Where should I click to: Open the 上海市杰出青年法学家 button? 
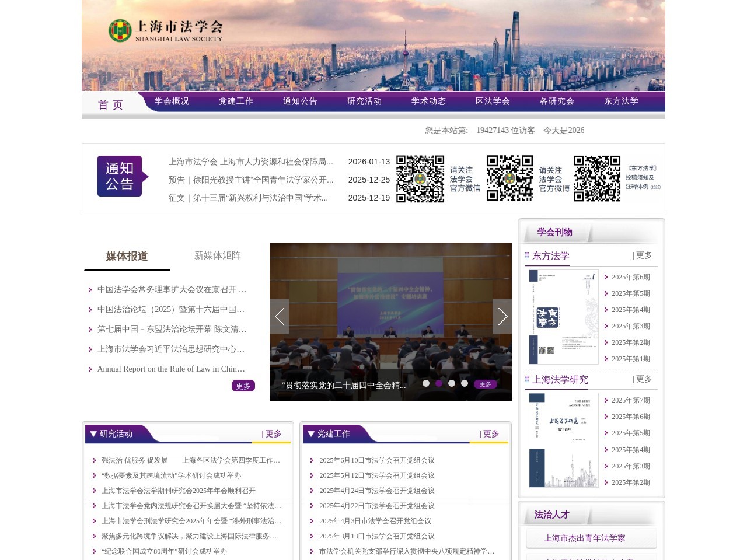pos(591,538)
